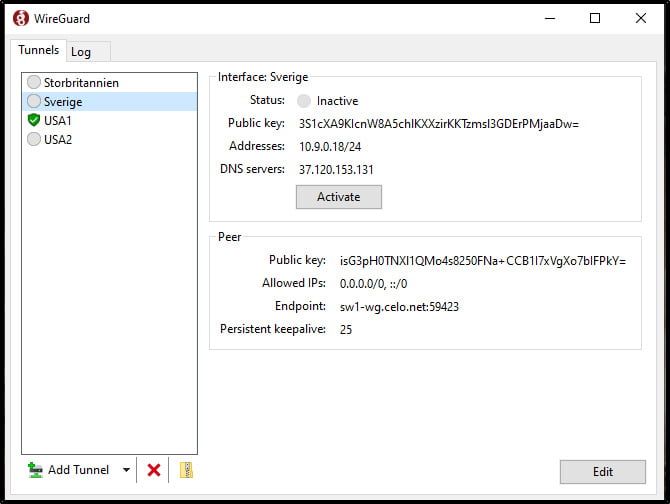670x504 pixels.
Task: Click the green shield icon beside USA1
Action: 34,120
